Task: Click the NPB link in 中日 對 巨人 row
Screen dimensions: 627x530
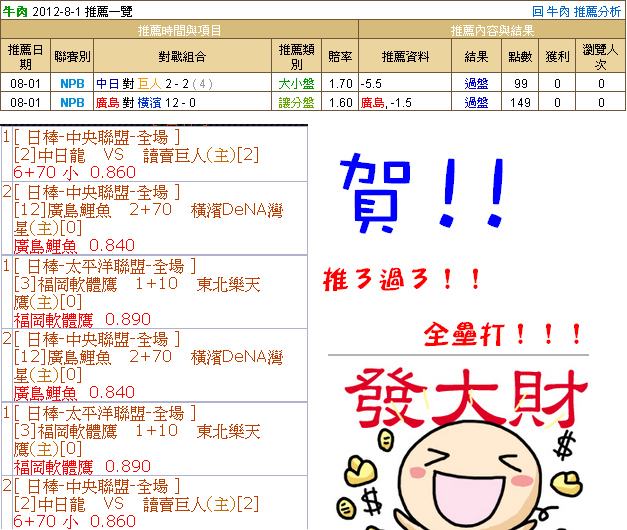Action: tap(72, 84)
